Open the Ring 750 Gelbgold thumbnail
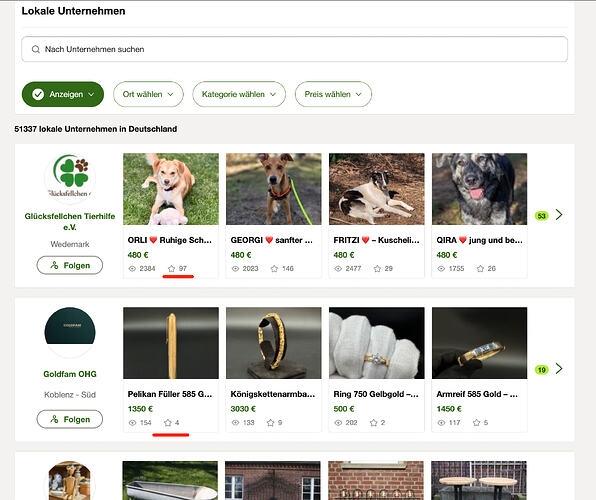 point(377,343)
